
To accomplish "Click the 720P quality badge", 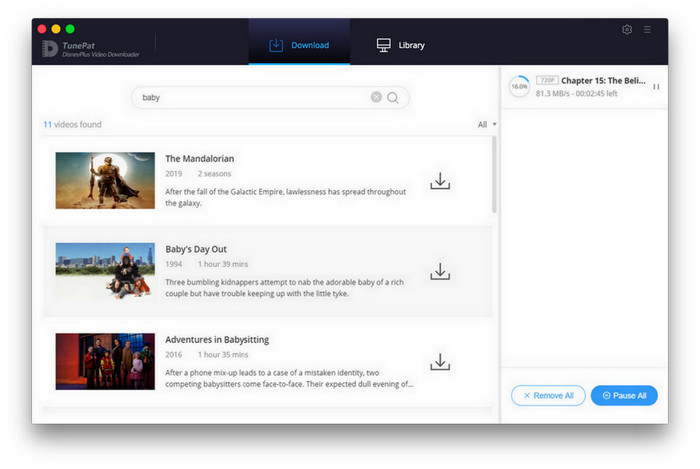I will (547, 80).
